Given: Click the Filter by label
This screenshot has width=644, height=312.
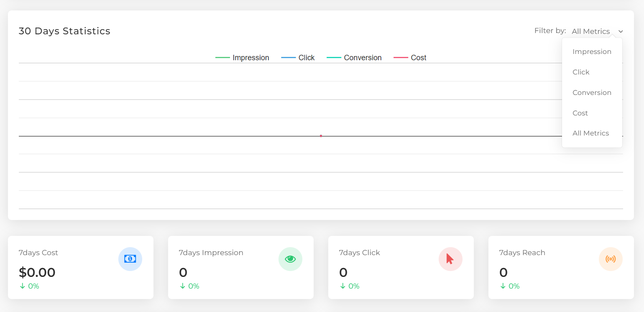Looking at the screenshot, I should click(x=550, y=31).
